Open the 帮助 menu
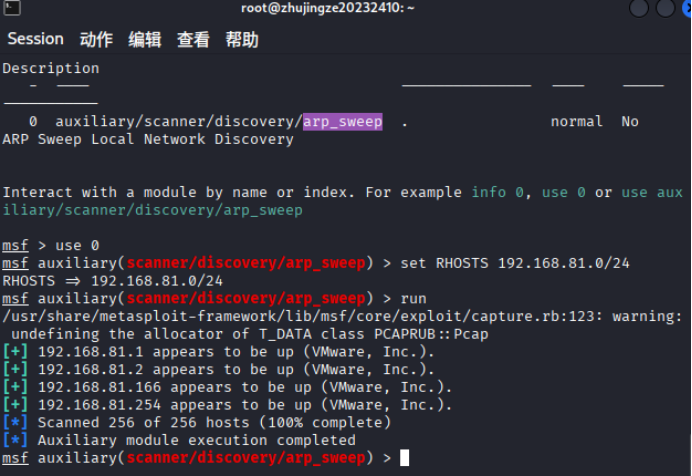This screenshot has width=692, height=476. click(x=242, y=39)
